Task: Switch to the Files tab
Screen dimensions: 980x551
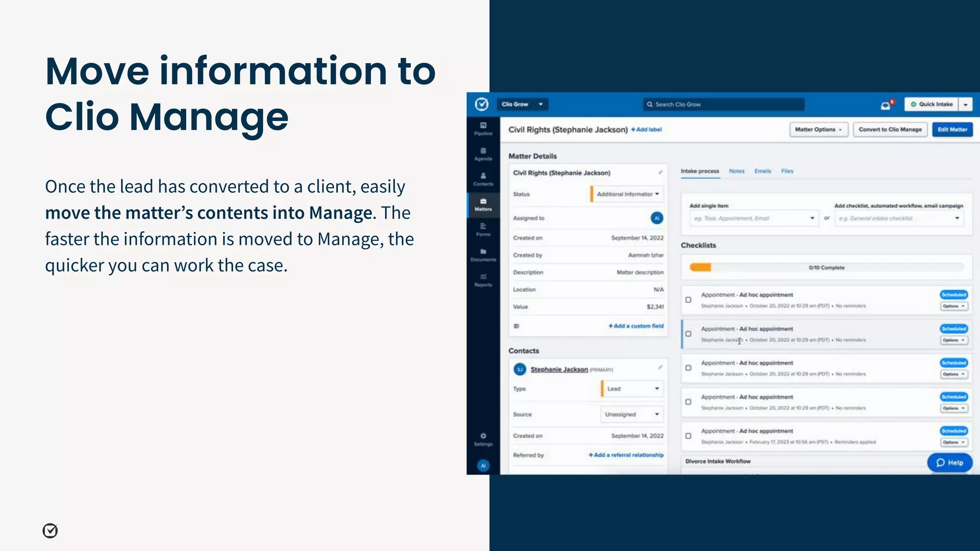Action: (x=787, y=171)
